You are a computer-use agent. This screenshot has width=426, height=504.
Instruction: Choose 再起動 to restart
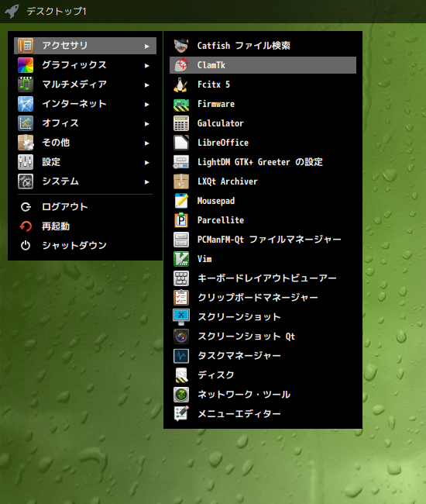pos(85,226)
